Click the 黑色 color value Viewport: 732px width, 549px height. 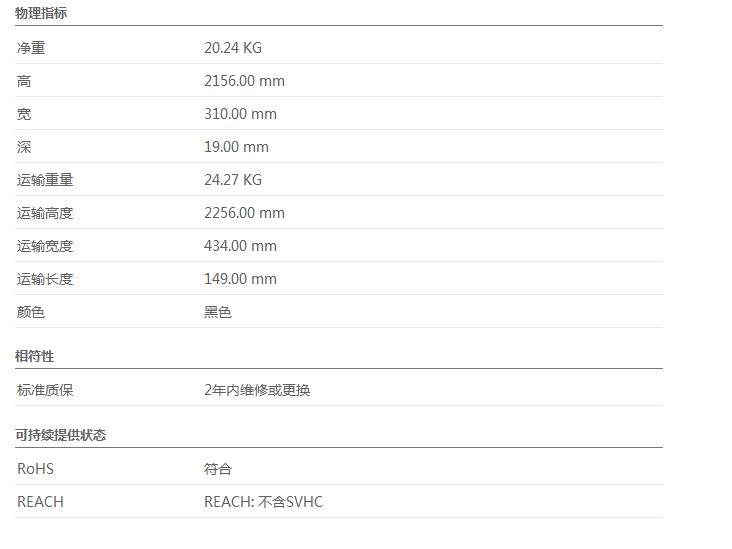218,312
